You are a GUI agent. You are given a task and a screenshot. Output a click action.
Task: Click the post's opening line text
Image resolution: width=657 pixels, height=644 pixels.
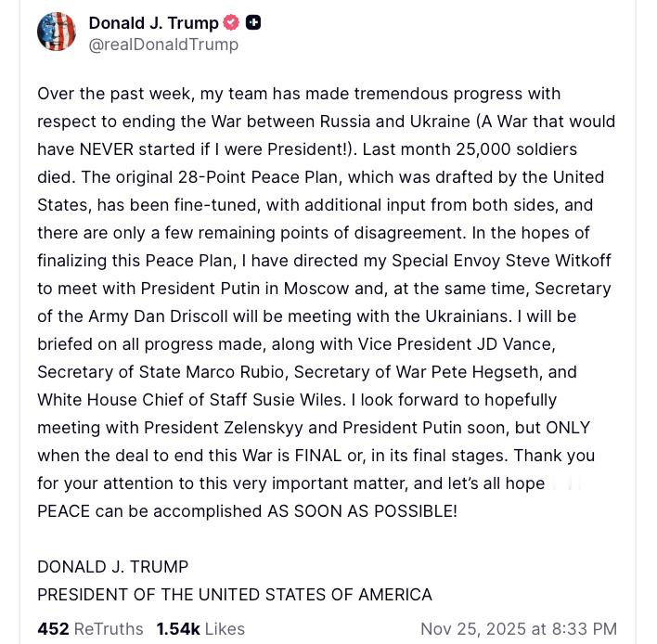point(298,93)
